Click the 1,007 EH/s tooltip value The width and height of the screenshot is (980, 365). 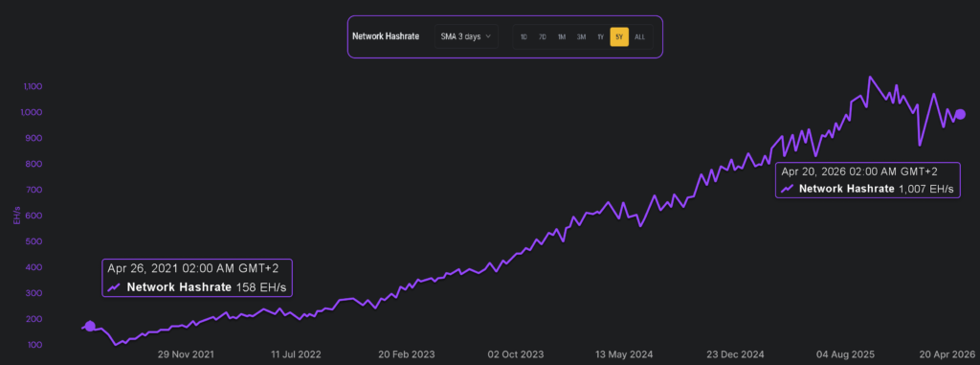tap(926, 189)
